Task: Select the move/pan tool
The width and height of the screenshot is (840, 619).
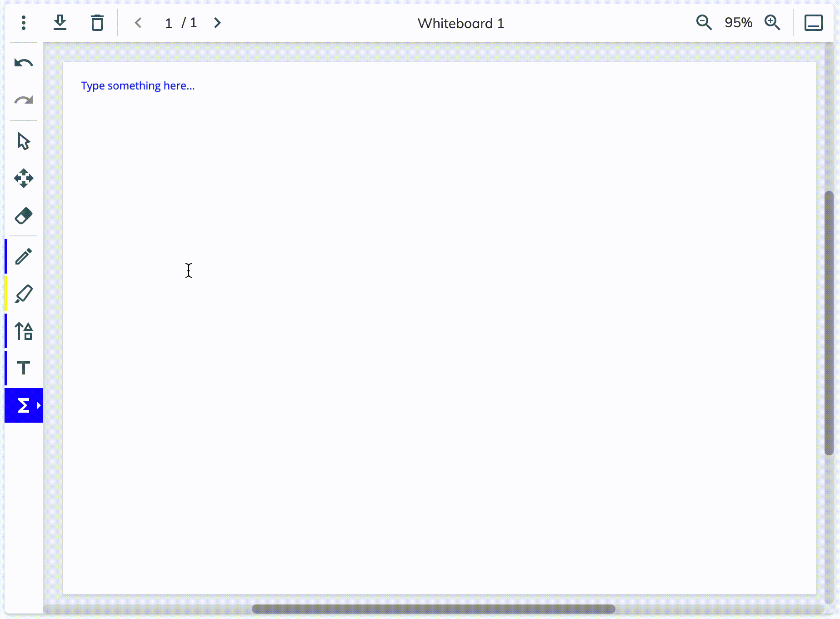Action: coord(24,178)
